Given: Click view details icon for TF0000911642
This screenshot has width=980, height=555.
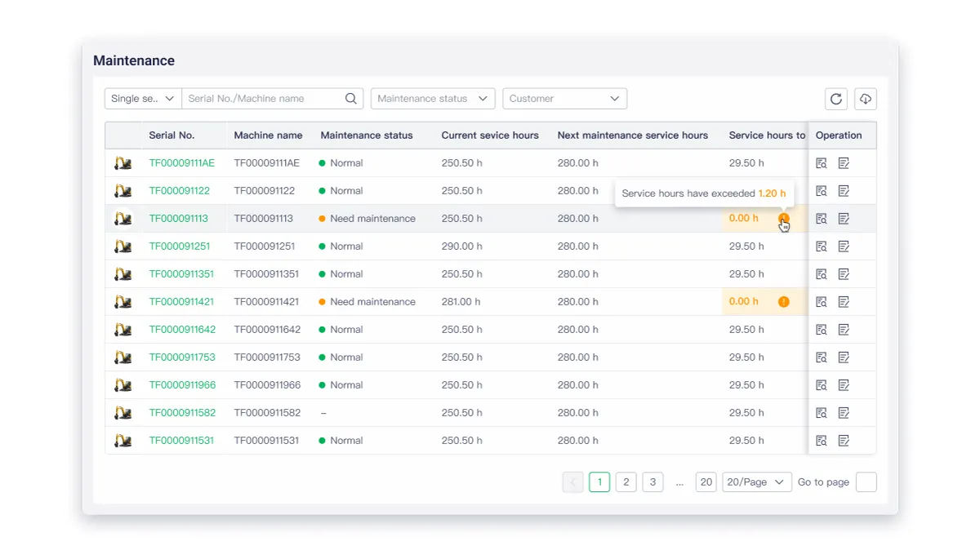Looking at the screenshot, I should pos(822,330).
